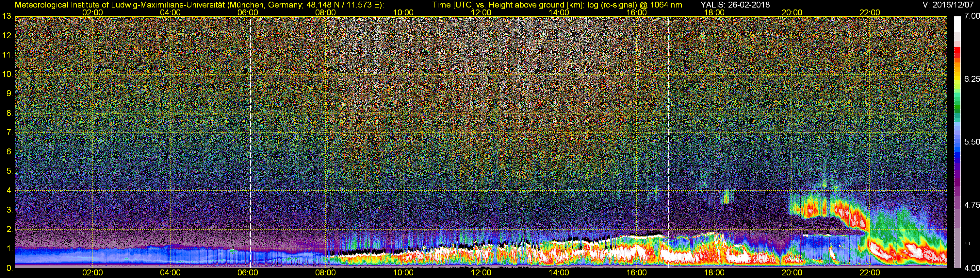Click the 'YALIS: 26-02-2018' date label
This screenshot has height=278, width=980.
[x=735, y=5]
